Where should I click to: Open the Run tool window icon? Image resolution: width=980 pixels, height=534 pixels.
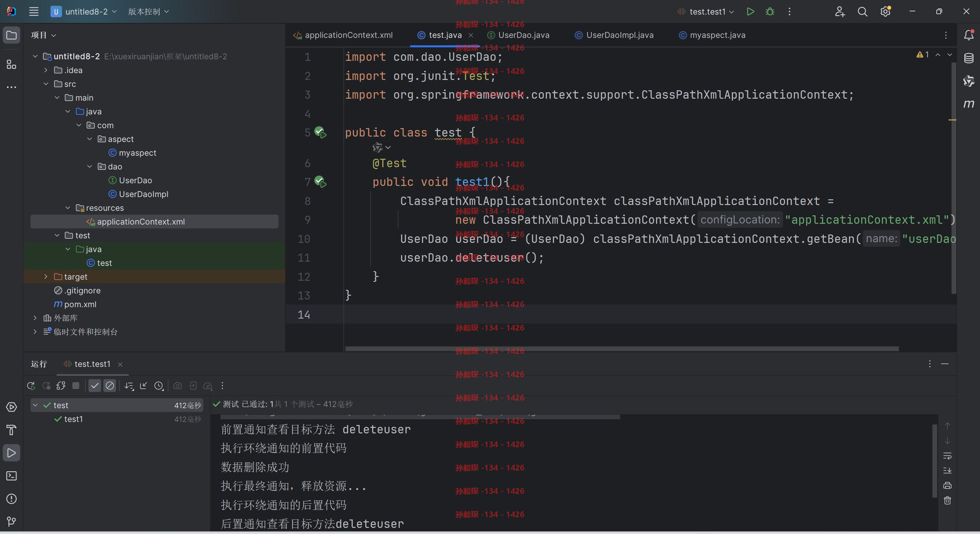tap(11, 453)
